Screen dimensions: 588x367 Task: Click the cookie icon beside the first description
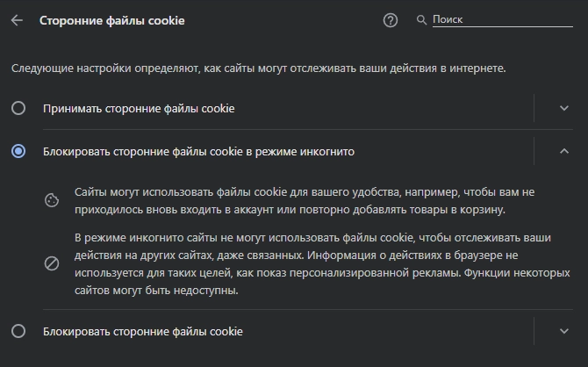pos(52,200)
